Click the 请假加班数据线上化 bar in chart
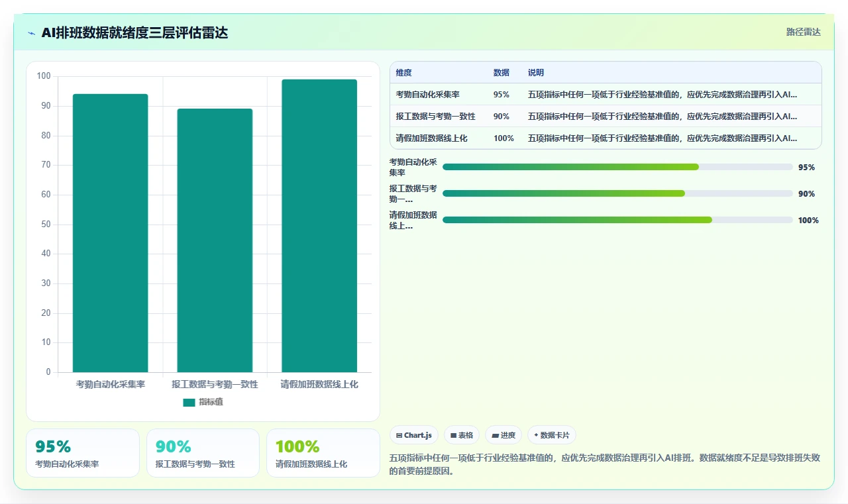The height and width of the screenshot is (504, 848). tap(319, 226)
